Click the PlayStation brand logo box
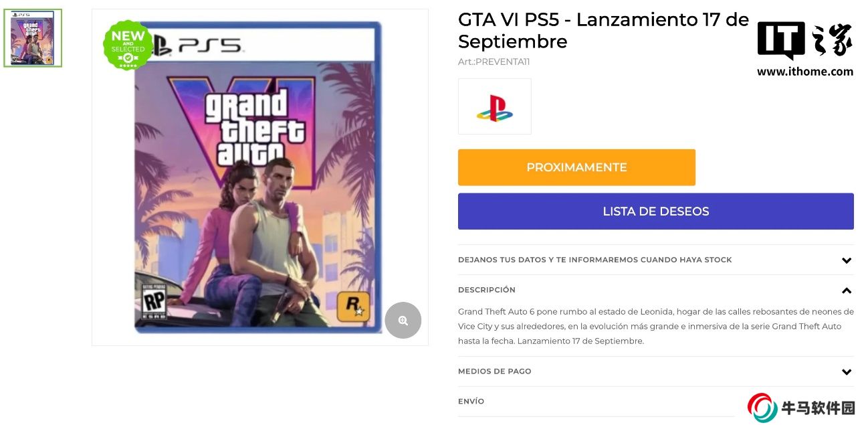 [494, 106]
